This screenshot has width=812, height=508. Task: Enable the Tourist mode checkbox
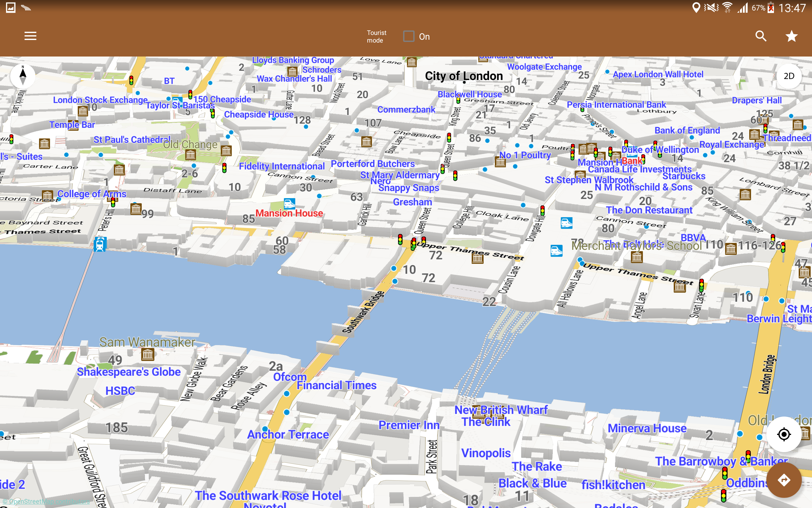(408, 36)
